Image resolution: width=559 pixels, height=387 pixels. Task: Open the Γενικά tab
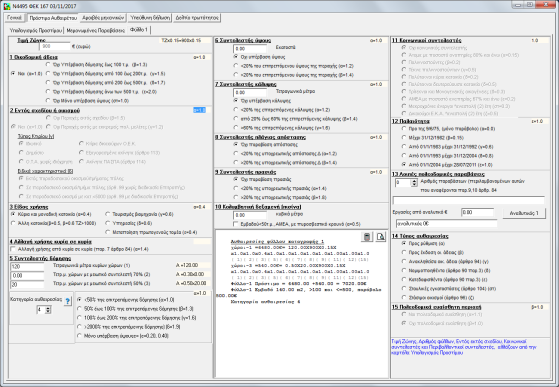tap(15, 17)
